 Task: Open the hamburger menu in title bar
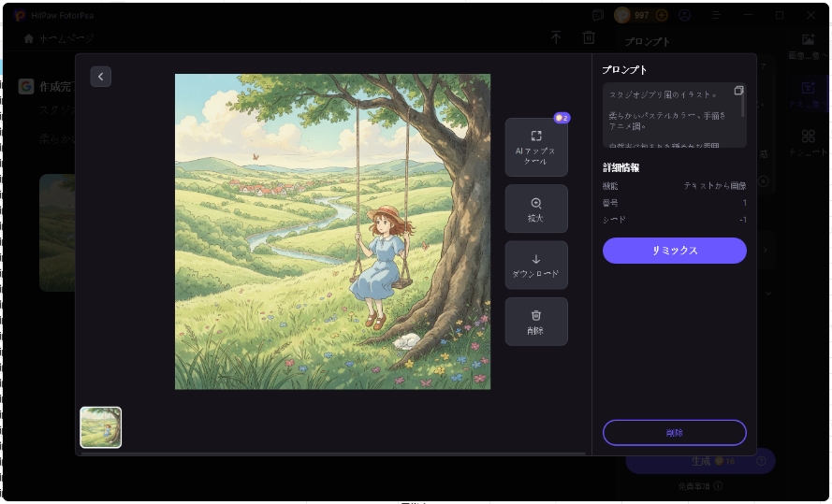click(x=716, y=15)
